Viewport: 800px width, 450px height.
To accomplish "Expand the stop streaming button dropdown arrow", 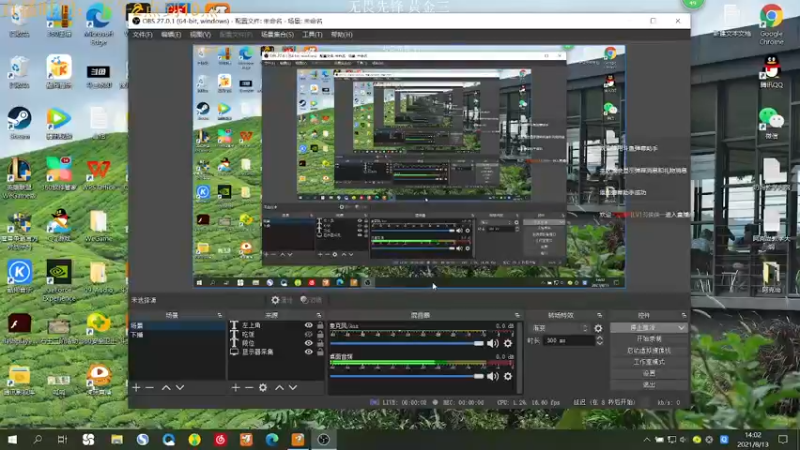I will [681, 328].
